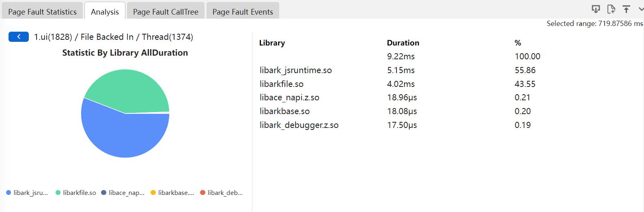Sort by the Library column header
Screen dimensions: 644x212
click(272, 43)
